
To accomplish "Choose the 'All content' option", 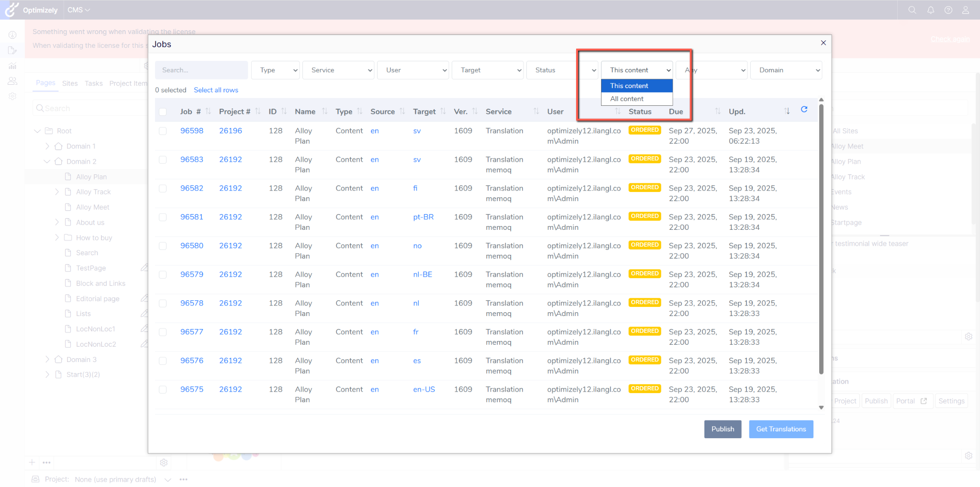I will click(x=637, y=99).
